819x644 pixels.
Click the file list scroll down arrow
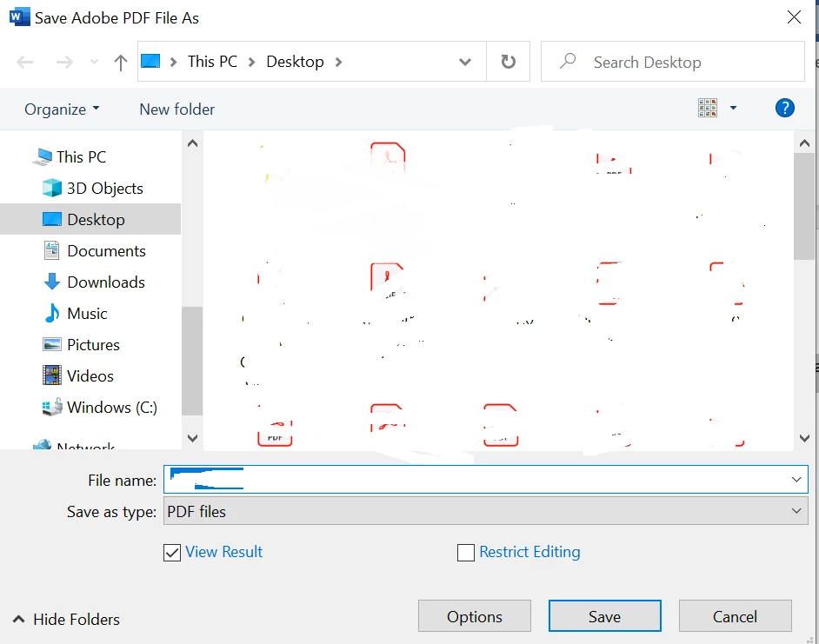[x=804, y=438]
